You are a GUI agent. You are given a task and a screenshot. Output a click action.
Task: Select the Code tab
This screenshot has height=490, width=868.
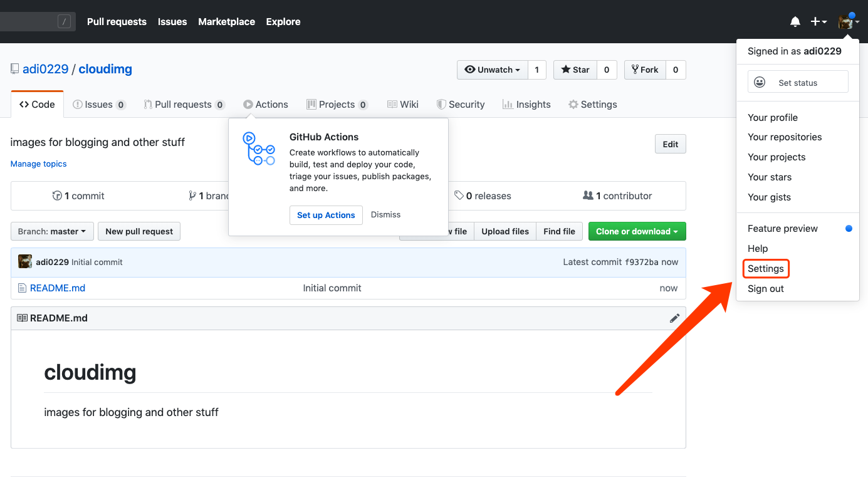(x=37, y=105)
